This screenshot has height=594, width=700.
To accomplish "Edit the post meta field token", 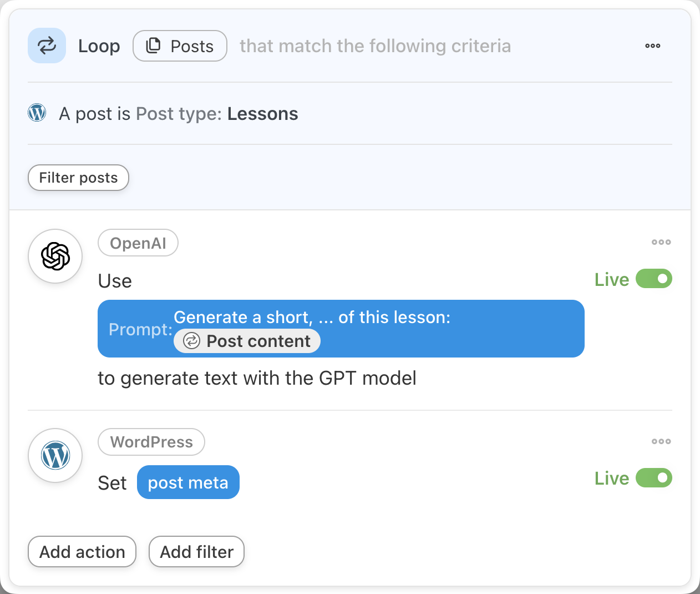I will [188, 482].
